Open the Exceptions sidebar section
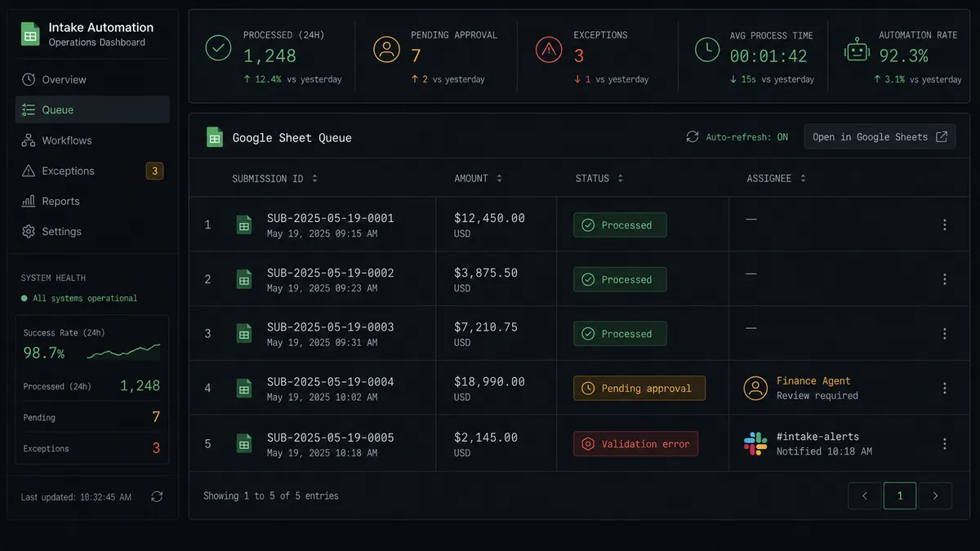 [x=92, y=171]
